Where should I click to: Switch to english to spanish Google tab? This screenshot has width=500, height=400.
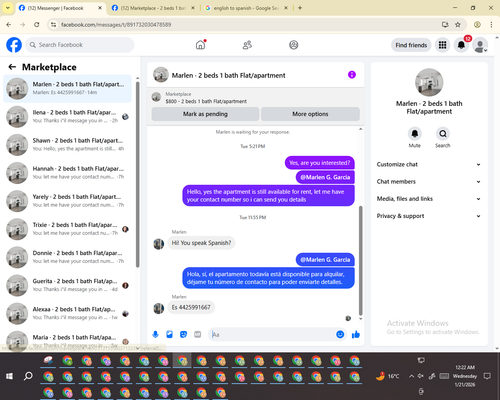pos(246,8)
